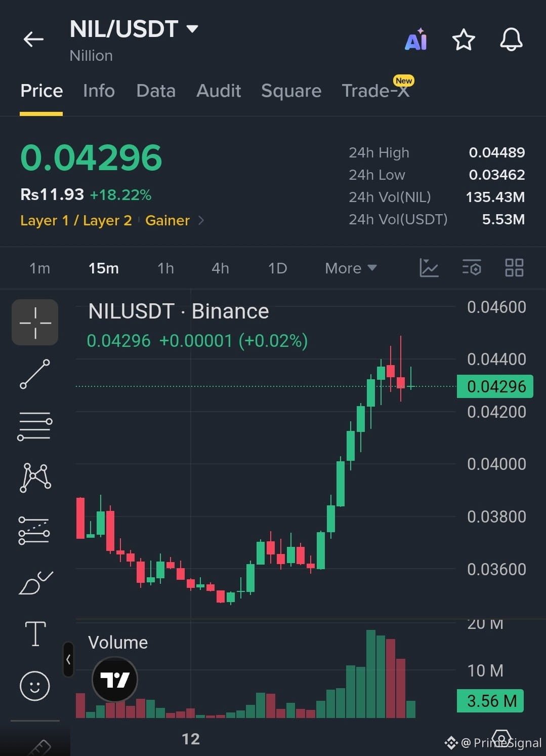Switch to the Square tab
Viewport: 546px width, 756px height.
[x=291, y=91]
